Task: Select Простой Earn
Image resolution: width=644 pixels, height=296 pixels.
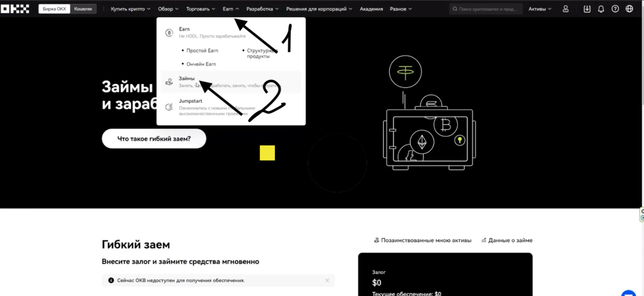Action: 202,51
